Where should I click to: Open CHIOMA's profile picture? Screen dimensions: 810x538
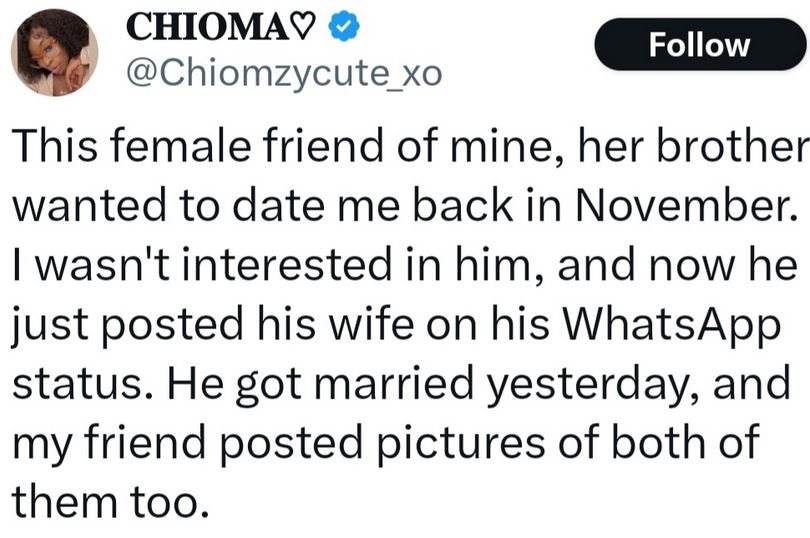[55, 53]
